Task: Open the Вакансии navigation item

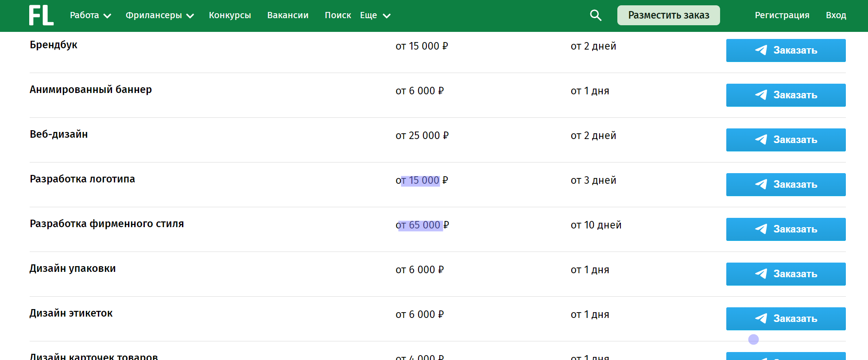Action: pos(288,15)
